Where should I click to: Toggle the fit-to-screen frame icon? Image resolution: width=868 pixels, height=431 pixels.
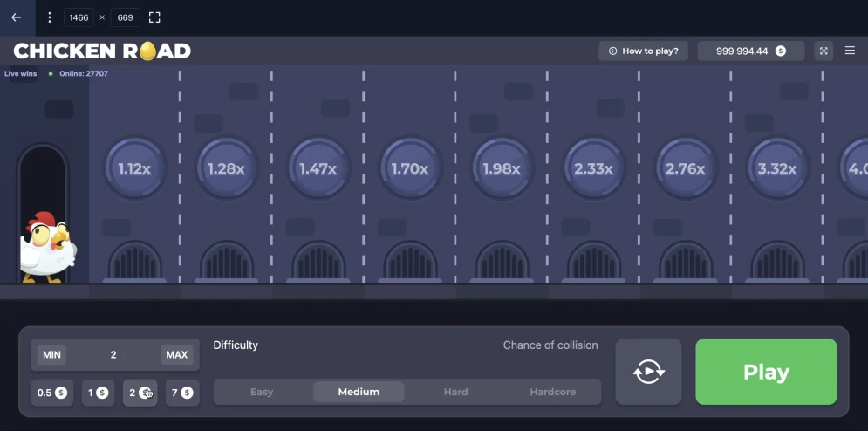pos(154,17)
